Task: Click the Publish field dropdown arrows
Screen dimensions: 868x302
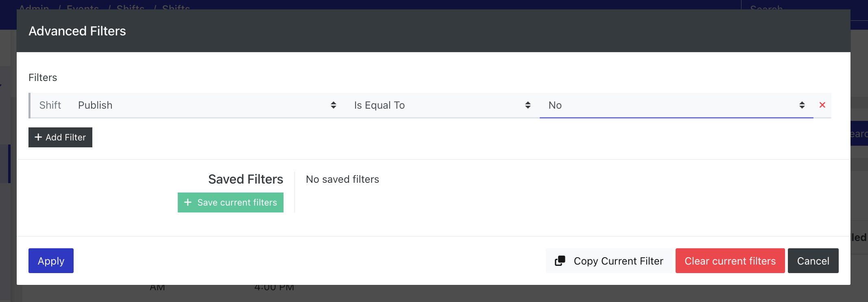Action: [334, 105]
